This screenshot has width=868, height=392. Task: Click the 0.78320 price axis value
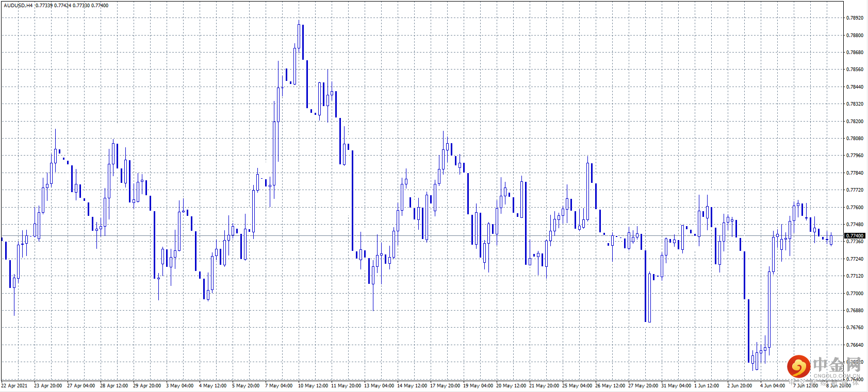point(855,104)
